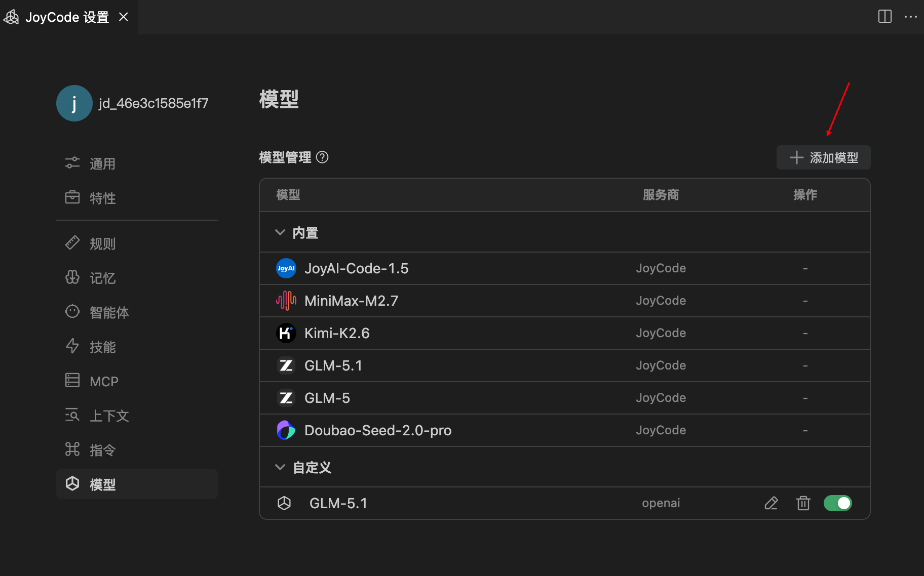Click the help icon next to 模型管理
The width and height of the screenshot is (924, 576).
322,157
